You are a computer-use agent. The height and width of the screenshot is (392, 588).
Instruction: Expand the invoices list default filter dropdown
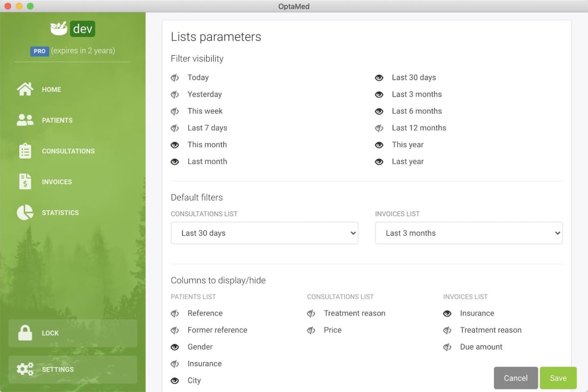[x=468, y=233]
